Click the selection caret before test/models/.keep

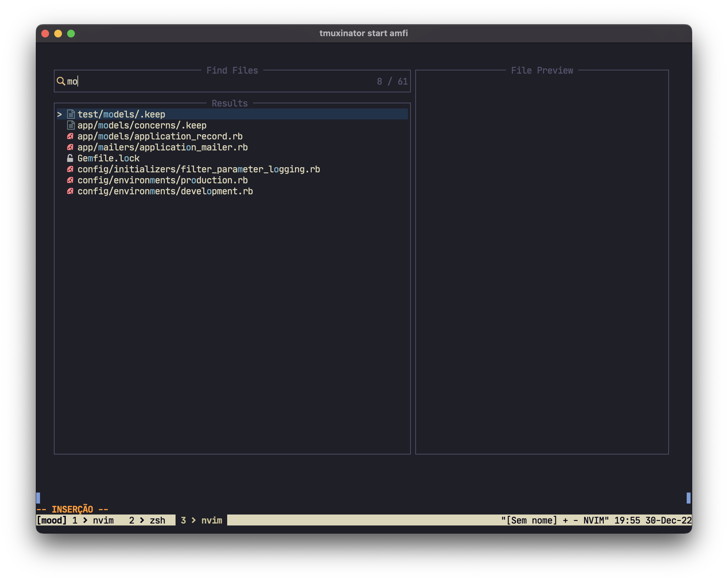tap(59, 115)
